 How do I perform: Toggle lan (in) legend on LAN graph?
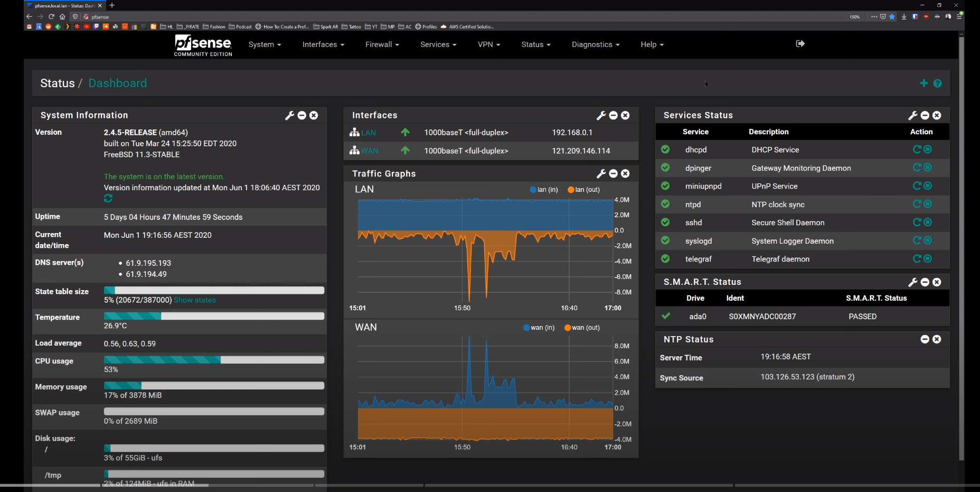tap(544, 190)
